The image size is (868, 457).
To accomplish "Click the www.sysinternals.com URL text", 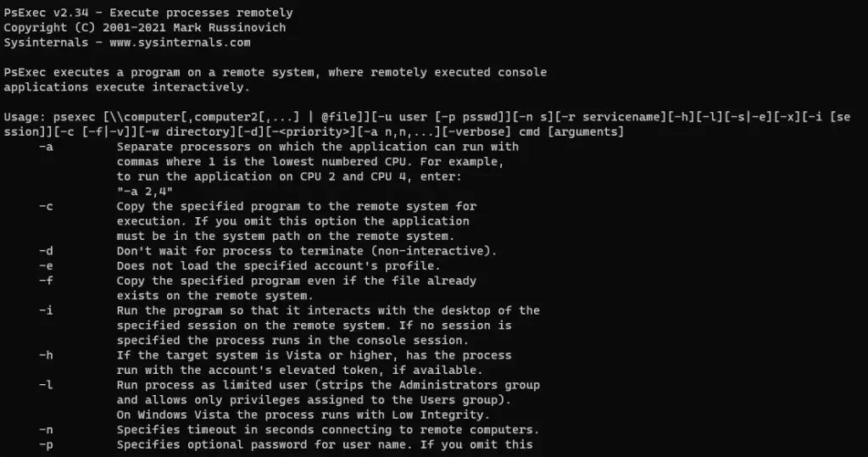I will [x=180, y=42].
